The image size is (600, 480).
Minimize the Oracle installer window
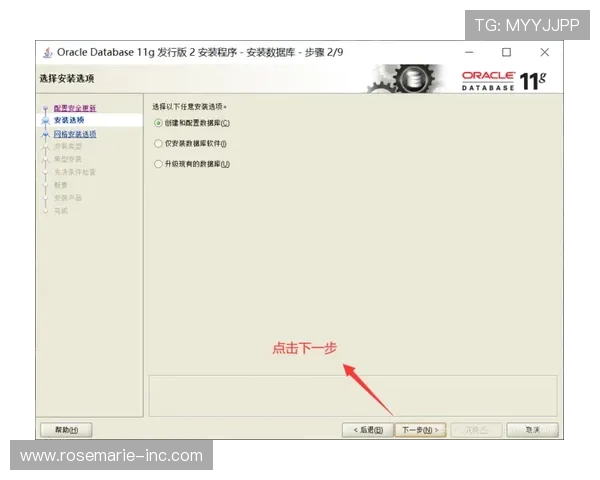469,52
